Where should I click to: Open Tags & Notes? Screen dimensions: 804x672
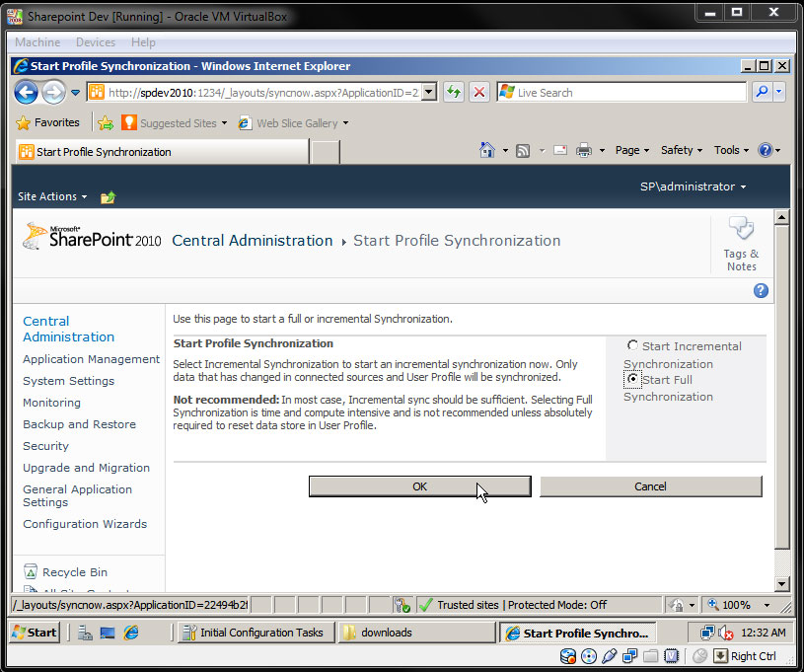(742, 244)
